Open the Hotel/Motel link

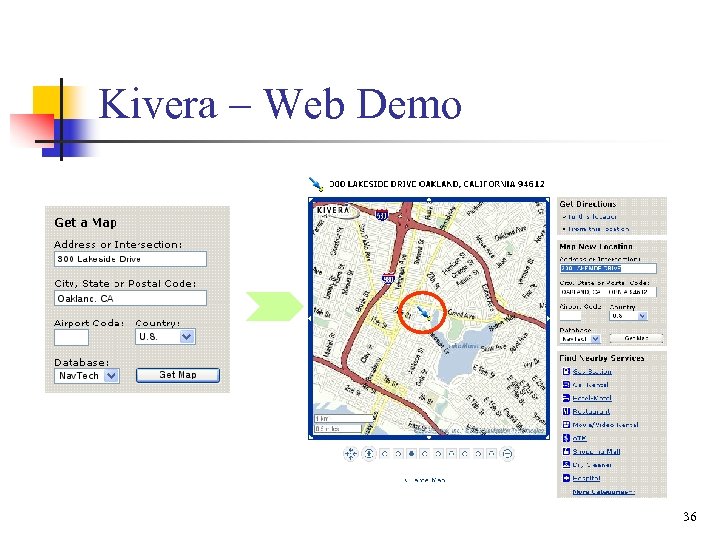click(592, 398)
